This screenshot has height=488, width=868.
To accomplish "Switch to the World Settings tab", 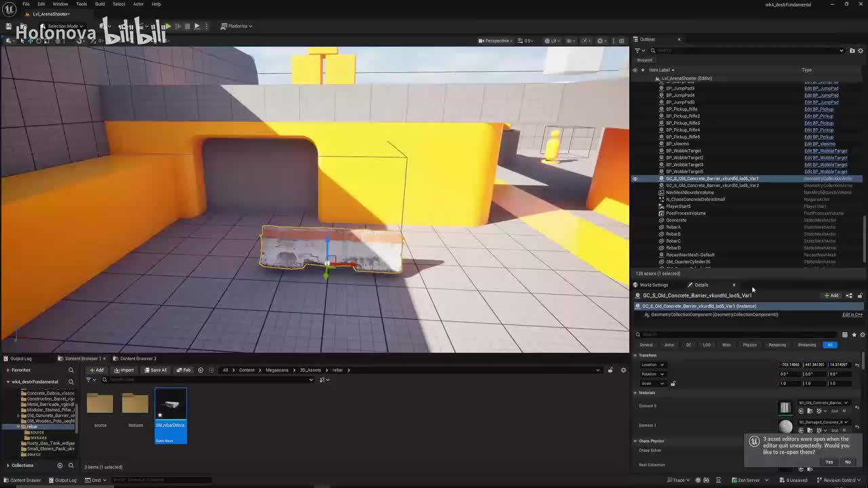I will (x=654, y=285).
